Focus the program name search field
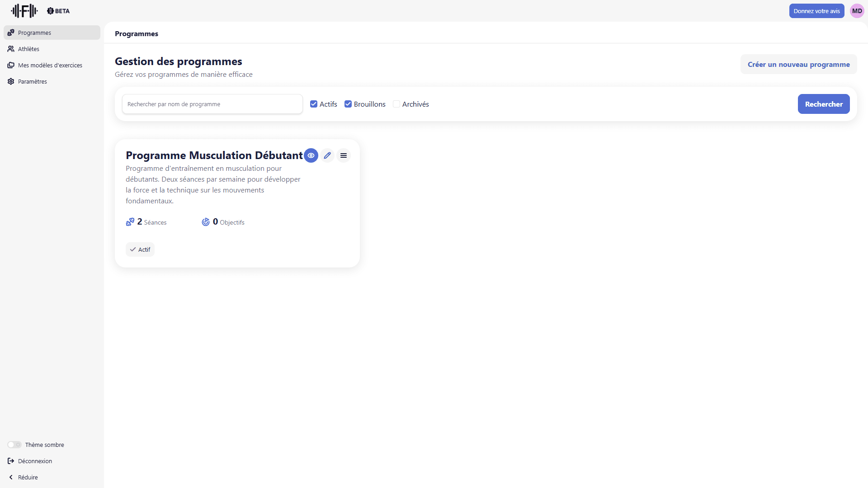Screen dimensions: 868x488 point(212,104)
